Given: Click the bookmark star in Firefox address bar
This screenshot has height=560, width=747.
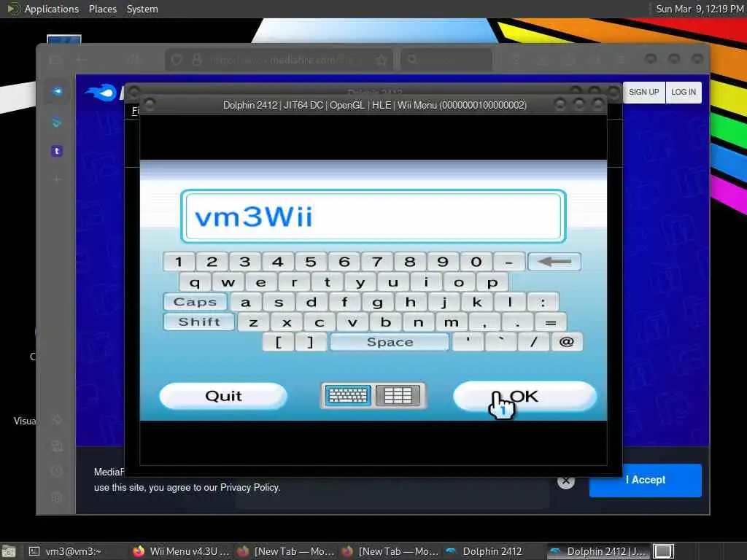Looking at the screenshot, I should (x=381, y=60).
